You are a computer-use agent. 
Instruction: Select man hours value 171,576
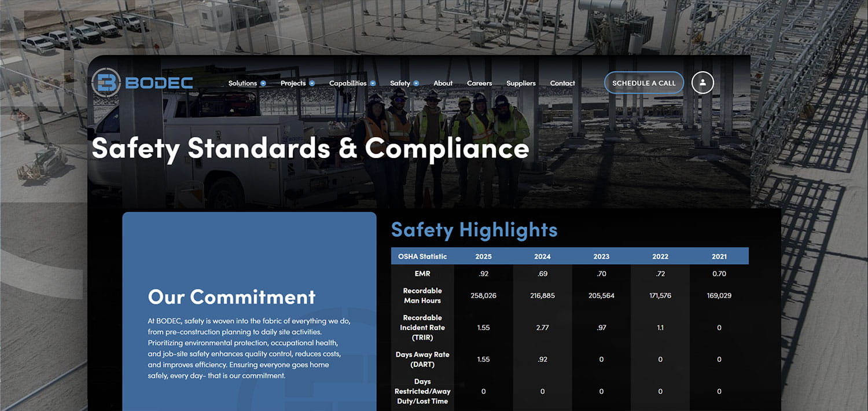coord(660,296)
